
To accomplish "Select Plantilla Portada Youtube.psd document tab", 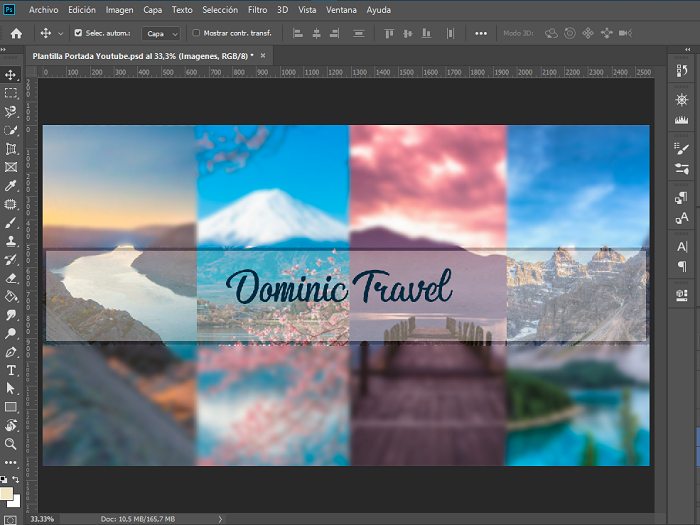I will (143, 56).
